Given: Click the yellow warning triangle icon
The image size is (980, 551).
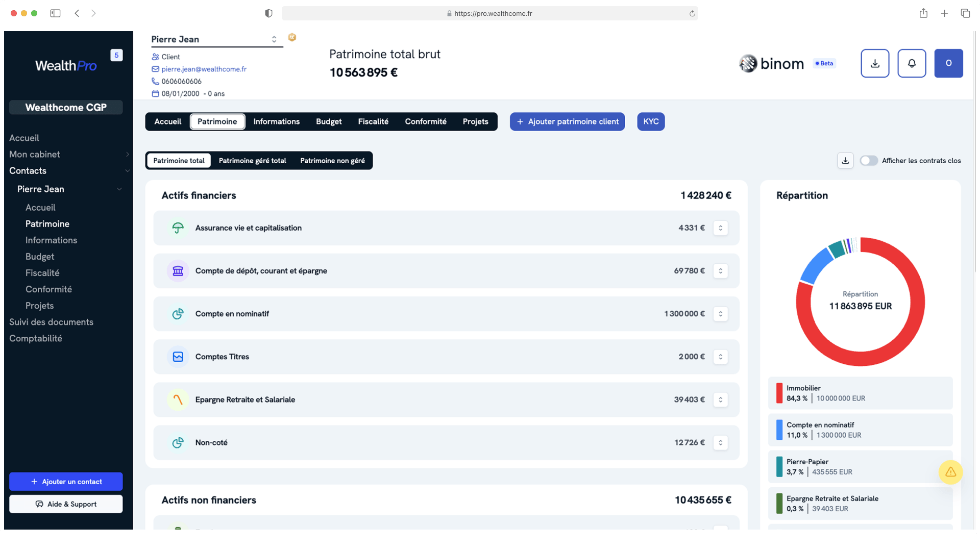Looking at the screenshot, I should click(x=950, y=472).
